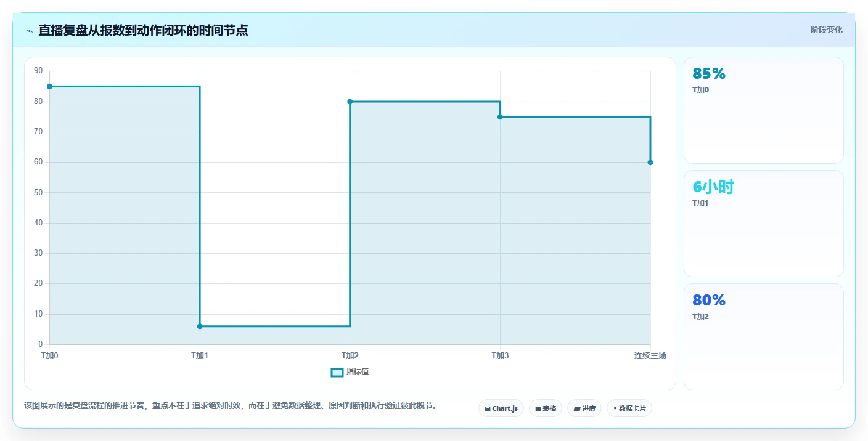Click the T加0 data point at 85
Image resolution: width=868 pixels, height=441 pixels.
tap(49, 86)
